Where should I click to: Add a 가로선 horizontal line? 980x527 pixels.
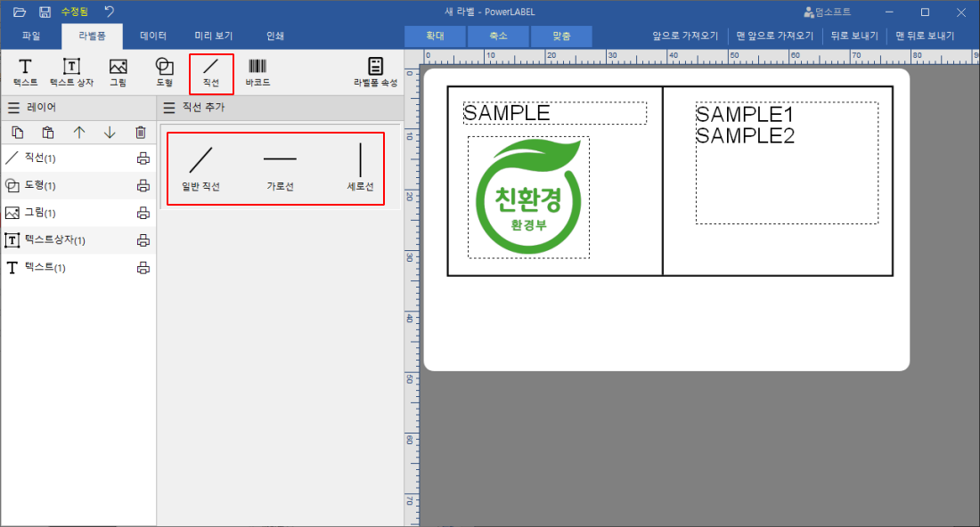[280, 166]
